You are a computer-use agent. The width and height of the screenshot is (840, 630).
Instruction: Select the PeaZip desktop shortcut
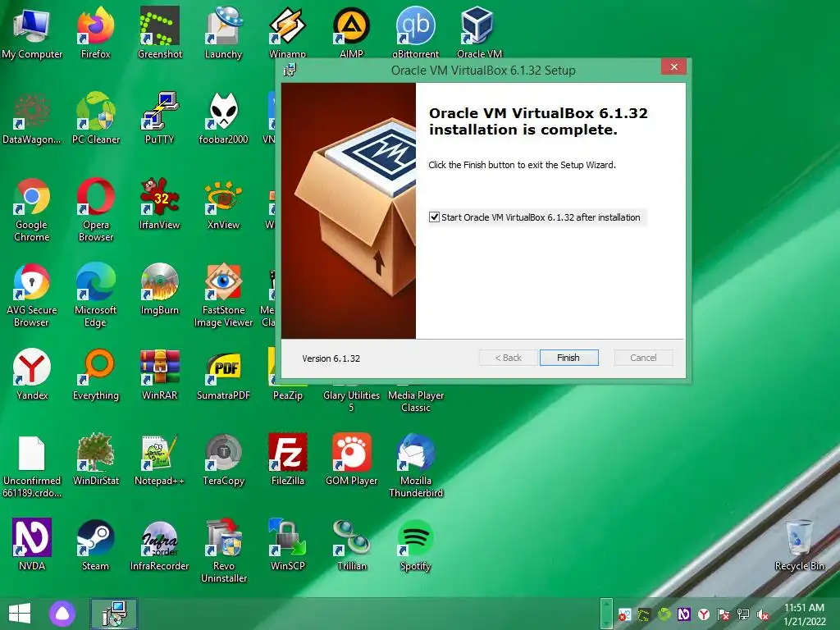(x=288, y=394)
